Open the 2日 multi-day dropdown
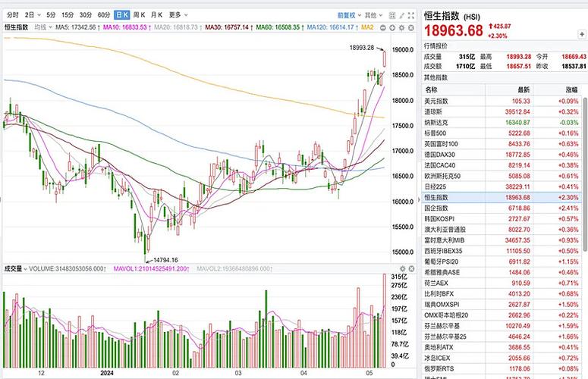 [33, 15]
